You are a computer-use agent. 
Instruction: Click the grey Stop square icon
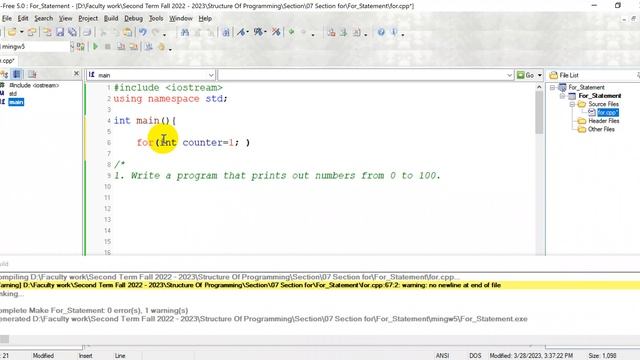click(x=108, y=47)
